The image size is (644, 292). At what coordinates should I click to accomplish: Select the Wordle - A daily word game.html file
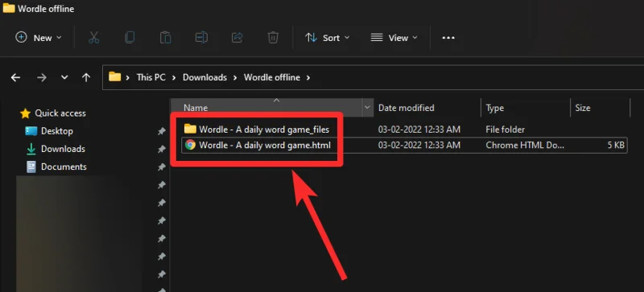(265, 145)
